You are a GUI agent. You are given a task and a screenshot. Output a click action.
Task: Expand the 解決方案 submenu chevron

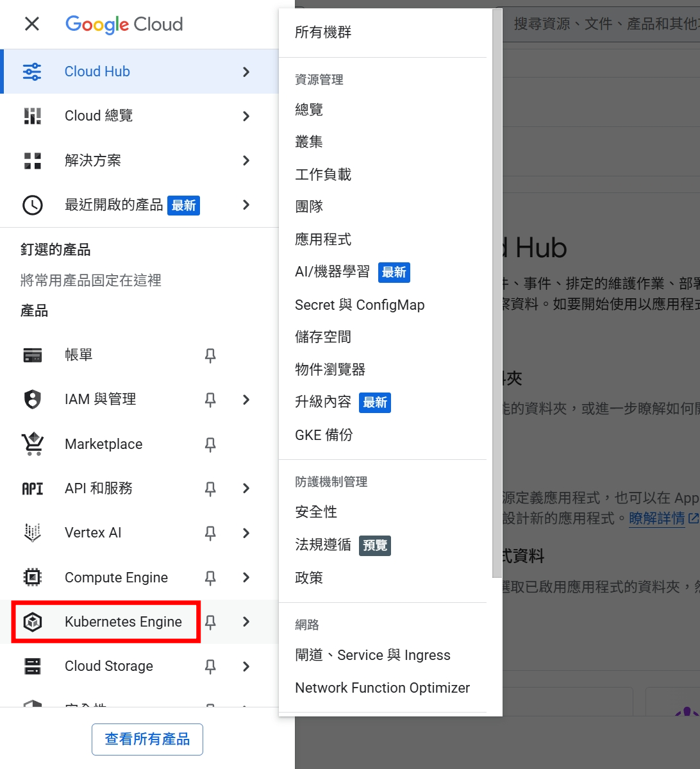[x=246, y=160]
